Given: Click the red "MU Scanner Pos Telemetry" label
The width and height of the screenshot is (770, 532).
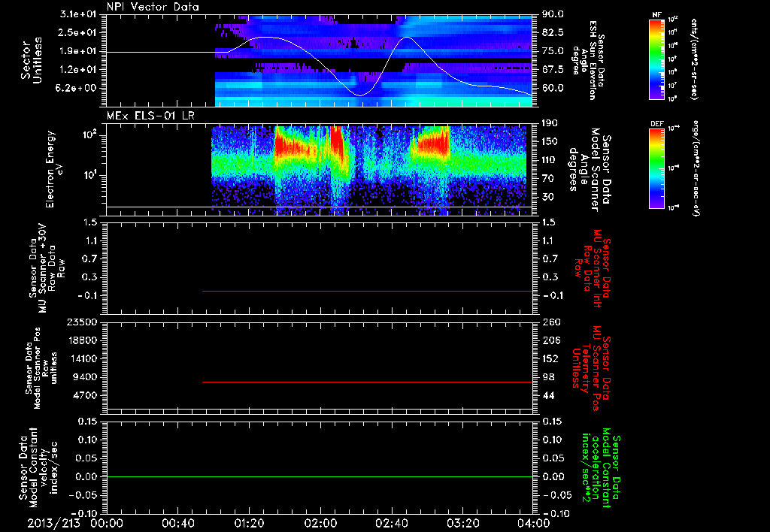Looking at the screenshot, I should (592, 368).
